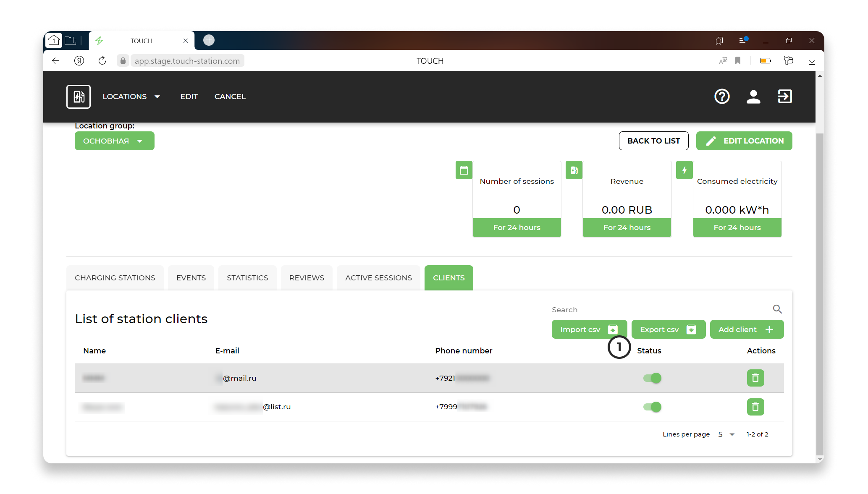Switch to the ACTIVE SESSIONS tab
This screenshot has width=868, height=494.
[378, 278]
